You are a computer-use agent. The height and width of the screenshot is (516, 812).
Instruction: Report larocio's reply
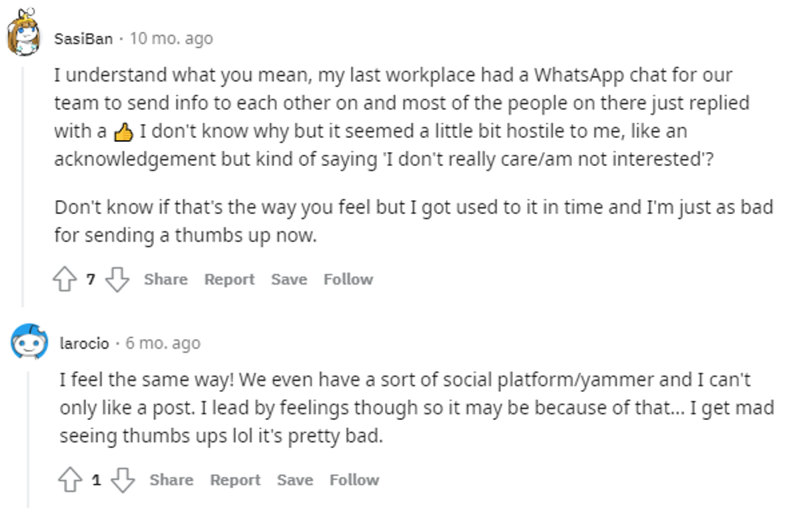pyautogui.click(x=235, y=480)
